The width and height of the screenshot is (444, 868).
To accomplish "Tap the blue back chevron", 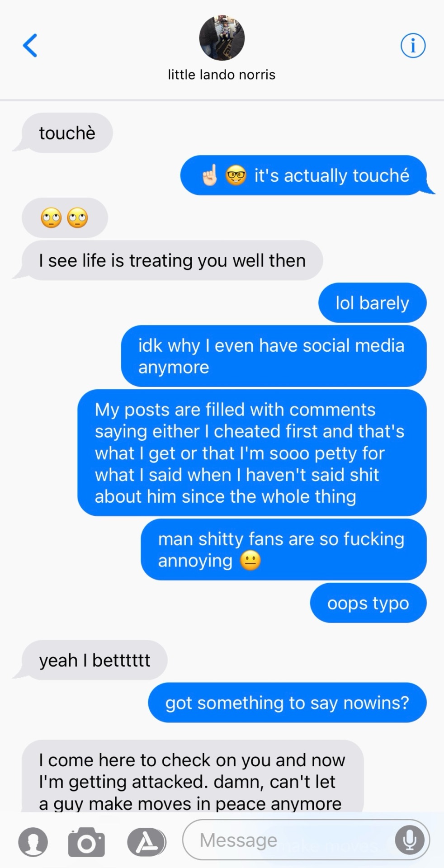I will (30, 46).
